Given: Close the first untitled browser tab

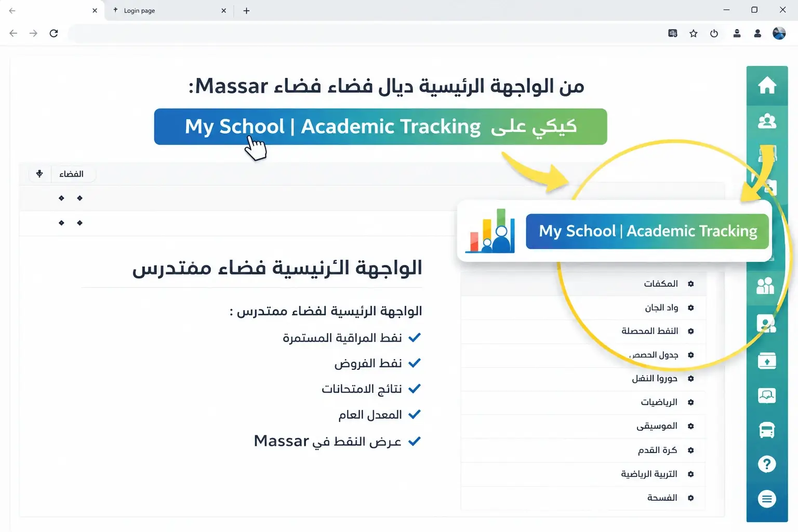Looking at the screenshot, I should pos(95,10).
